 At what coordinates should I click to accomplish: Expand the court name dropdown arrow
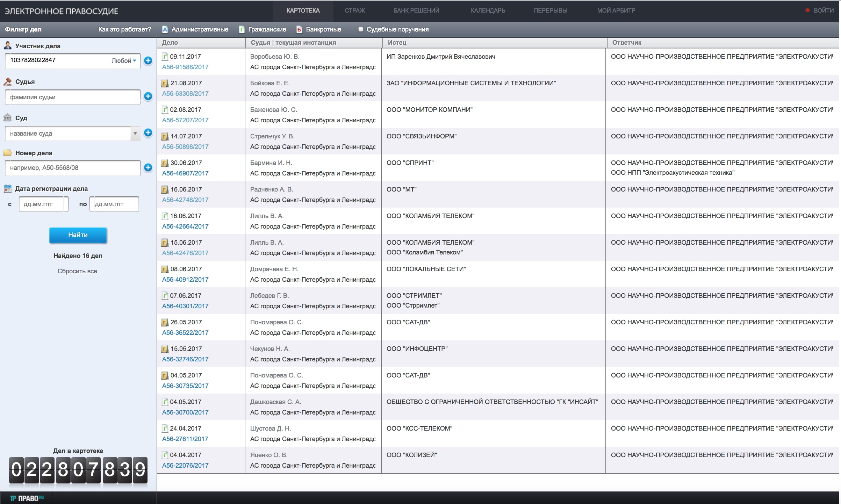(135, 134)
